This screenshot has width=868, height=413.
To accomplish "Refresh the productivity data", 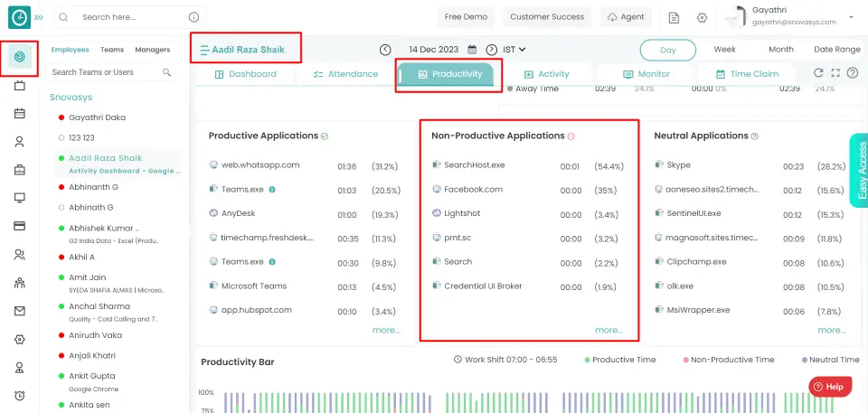I will pyautogui.click(x=819, y=73).
